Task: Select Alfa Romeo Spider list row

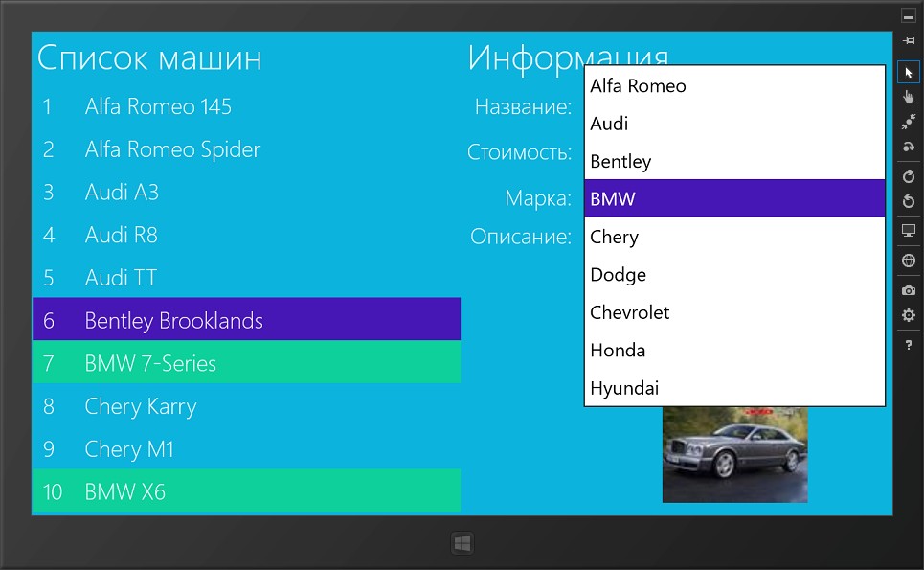Action: (x=246, y=149)
